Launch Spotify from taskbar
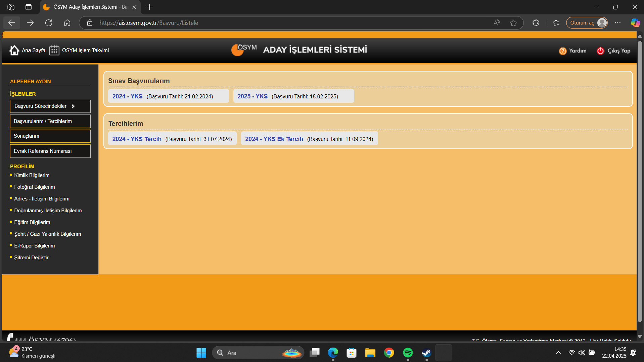 pyautogui.click(x=408, y=353)
